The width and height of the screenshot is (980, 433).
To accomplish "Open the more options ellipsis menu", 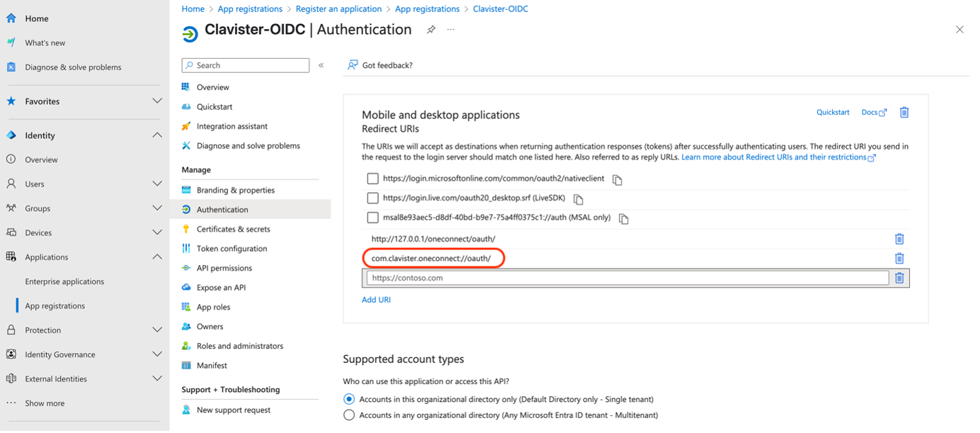I will (450, 30).
